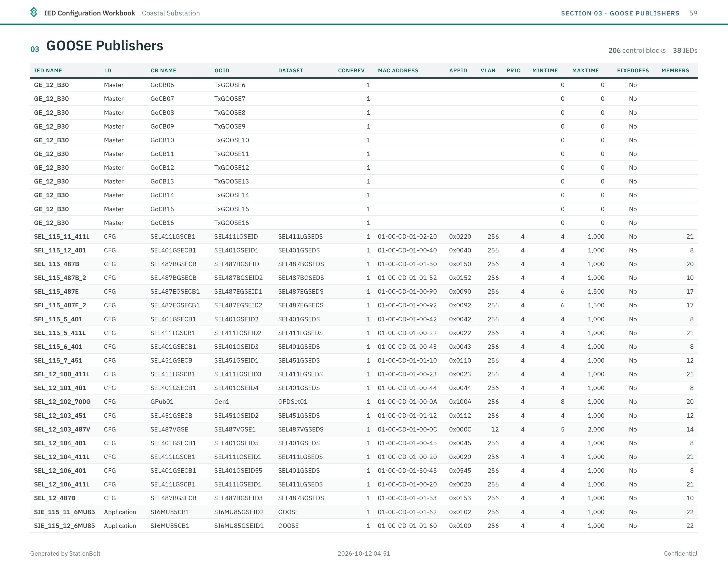Click the IED NAME column header
The width and height of the screenshot is (728, 563).
pos(48,70)
